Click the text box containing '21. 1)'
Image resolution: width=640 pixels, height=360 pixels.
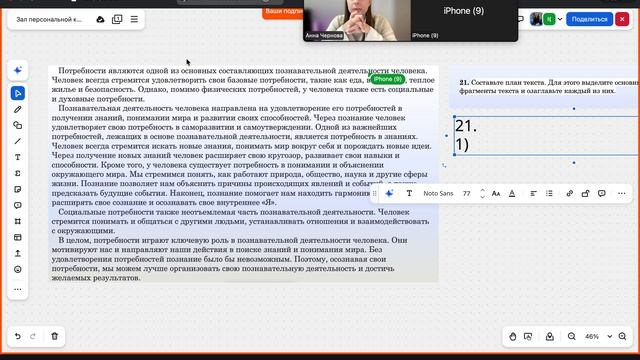546,136
